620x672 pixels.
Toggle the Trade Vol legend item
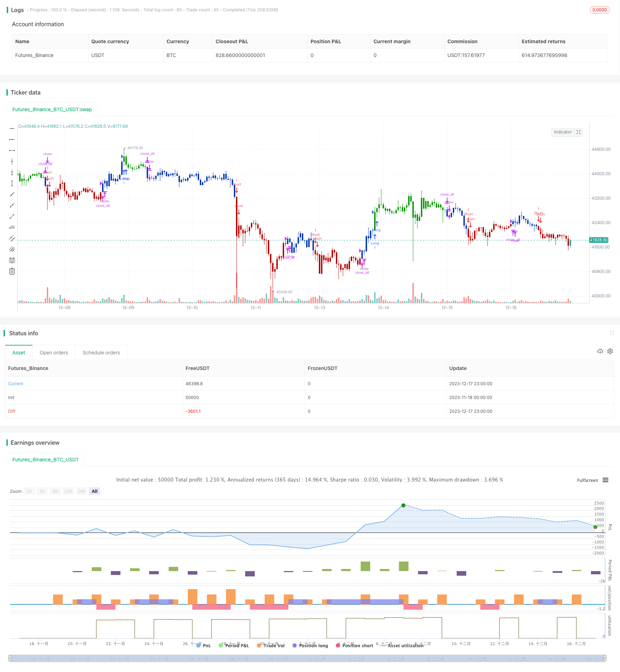[x=271, y=645]
